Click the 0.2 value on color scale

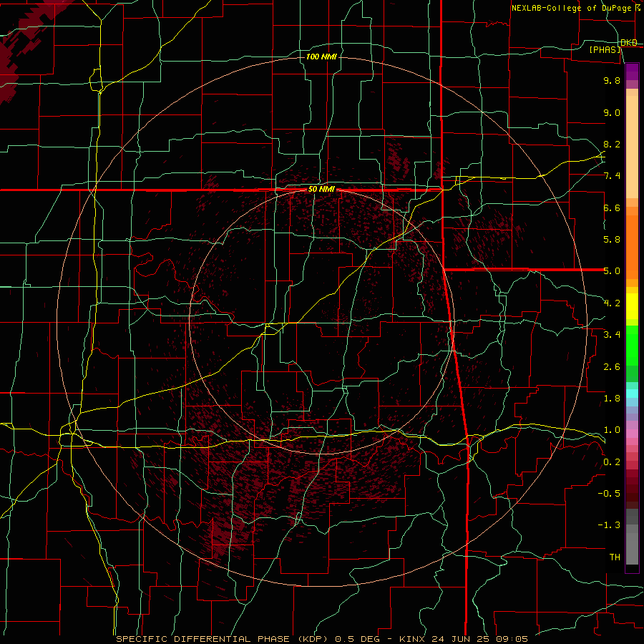(x=612, y=462)
